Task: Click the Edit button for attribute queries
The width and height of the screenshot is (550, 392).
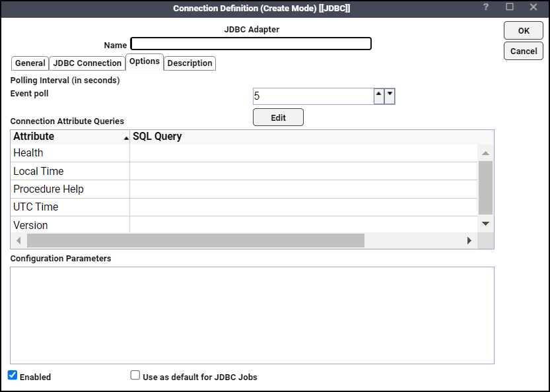Action: tap(278, 117)
